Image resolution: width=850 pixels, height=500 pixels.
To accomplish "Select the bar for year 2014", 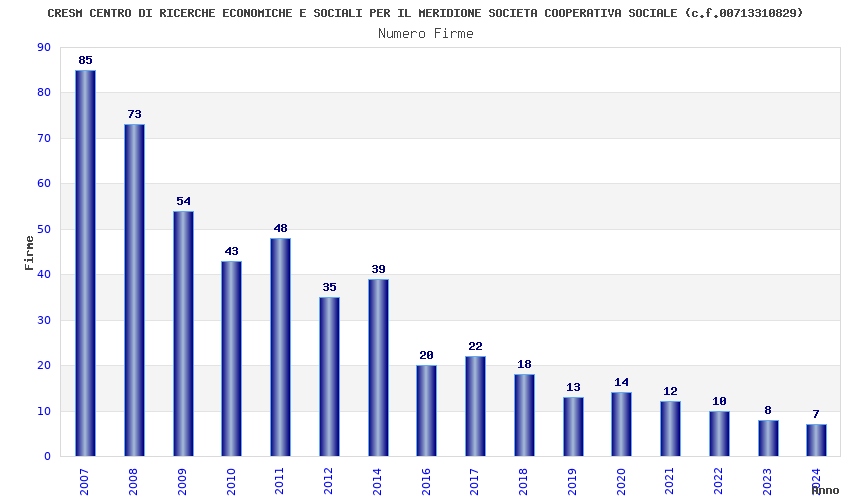I will (x=378, y=368).
